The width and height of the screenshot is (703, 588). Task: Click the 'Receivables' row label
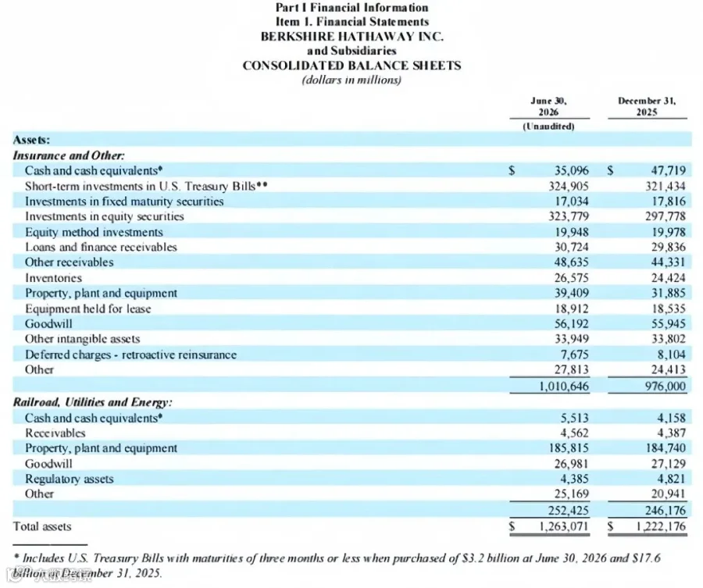55,433
